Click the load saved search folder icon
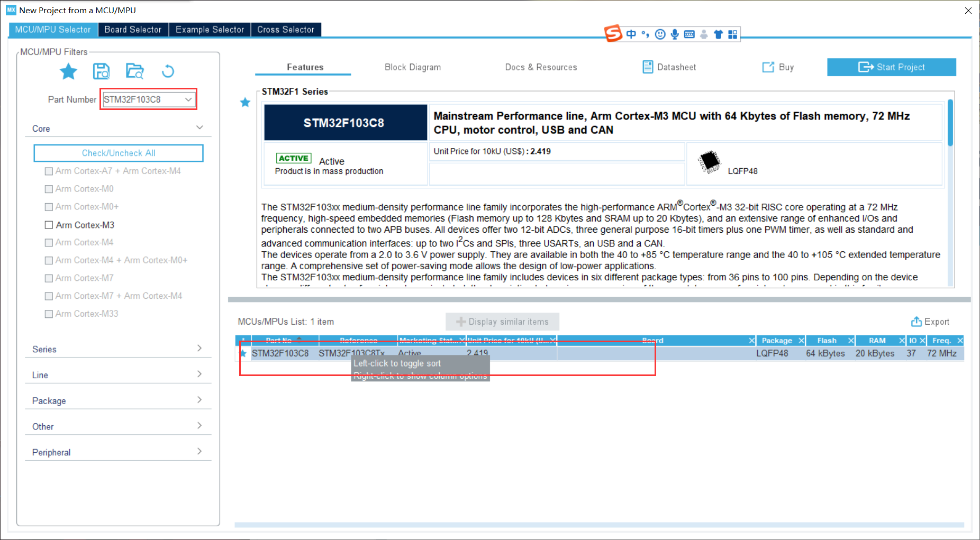 click(135, 71)
